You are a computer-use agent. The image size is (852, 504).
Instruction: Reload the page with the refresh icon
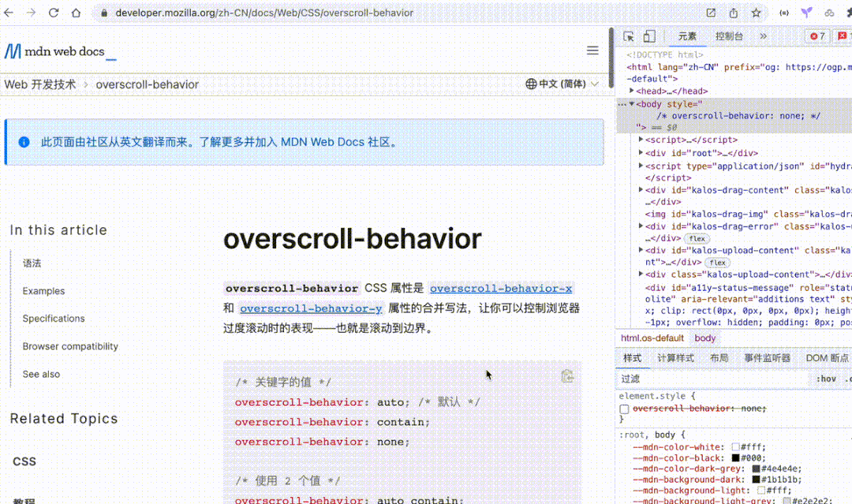click(x=54, y=13)
